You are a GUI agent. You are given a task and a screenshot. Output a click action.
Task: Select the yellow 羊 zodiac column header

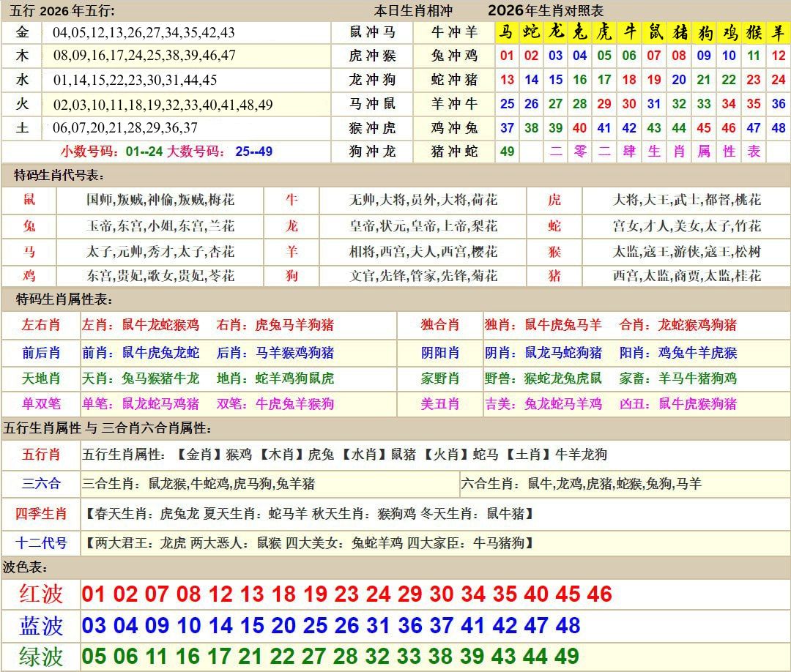click(779, 33)
